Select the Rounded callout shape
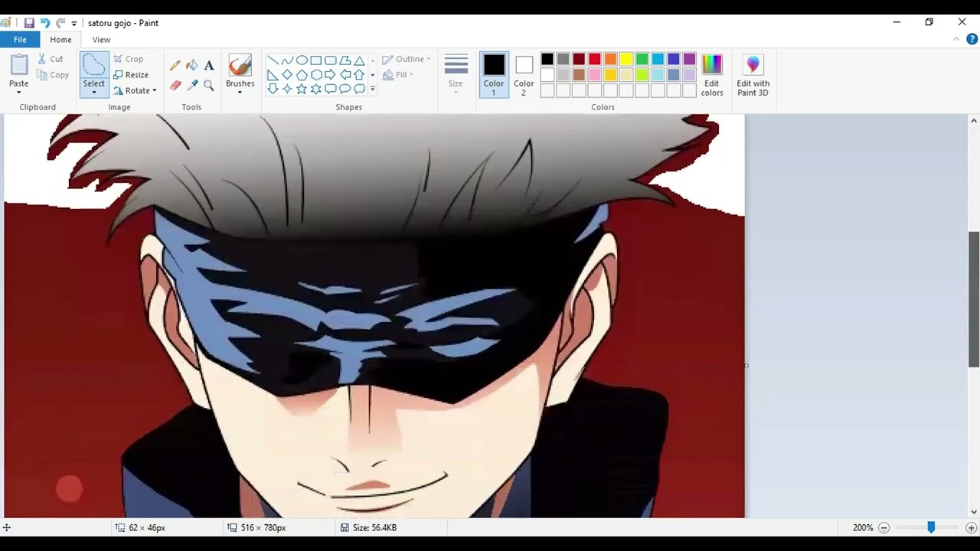Viewport: 980px width, 551px height. tap(330, 89)
